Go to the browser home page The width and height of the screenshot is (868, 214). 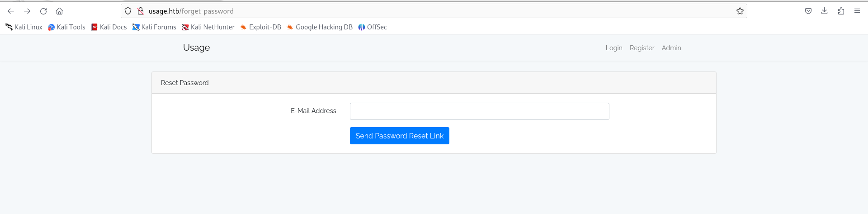pos(59,11)
